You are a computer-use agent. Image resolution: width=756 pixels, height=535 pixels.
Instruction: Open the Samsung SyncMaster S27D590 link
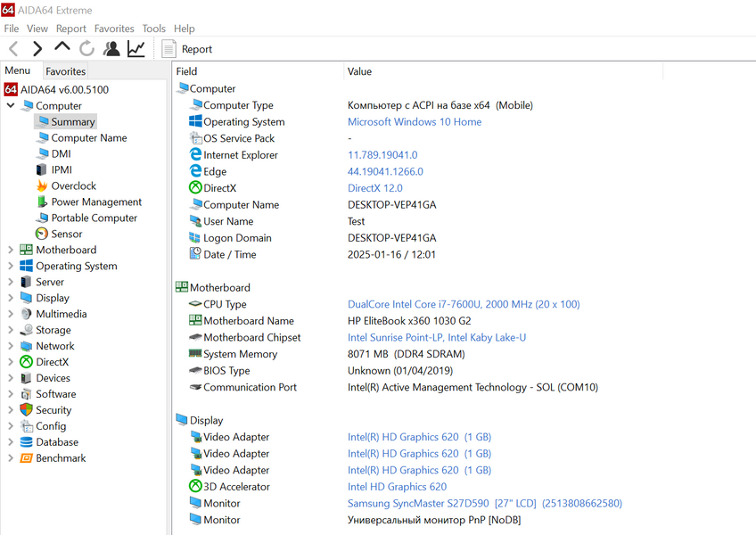tap(485, 503)
